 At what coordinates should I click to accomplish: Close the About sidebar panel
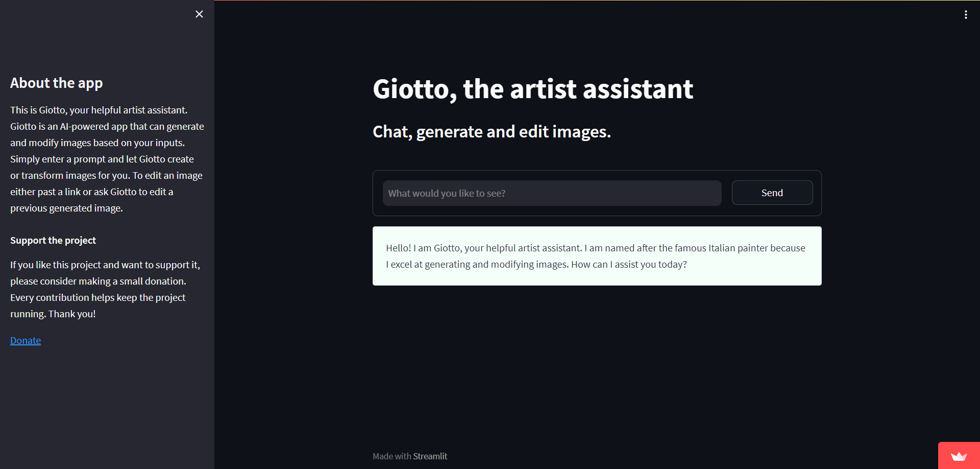199,14
